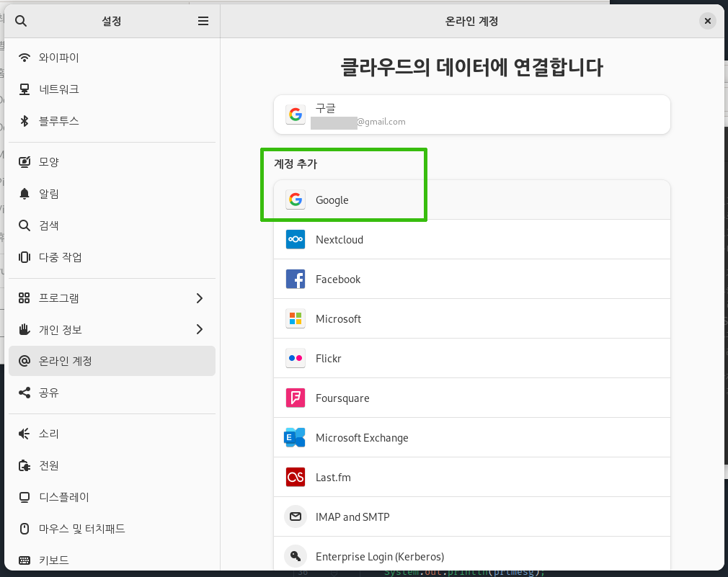The height and width of the screenshot is (577, 728).
Task: Close the Settings window
Action: click(x=708, y=21)
